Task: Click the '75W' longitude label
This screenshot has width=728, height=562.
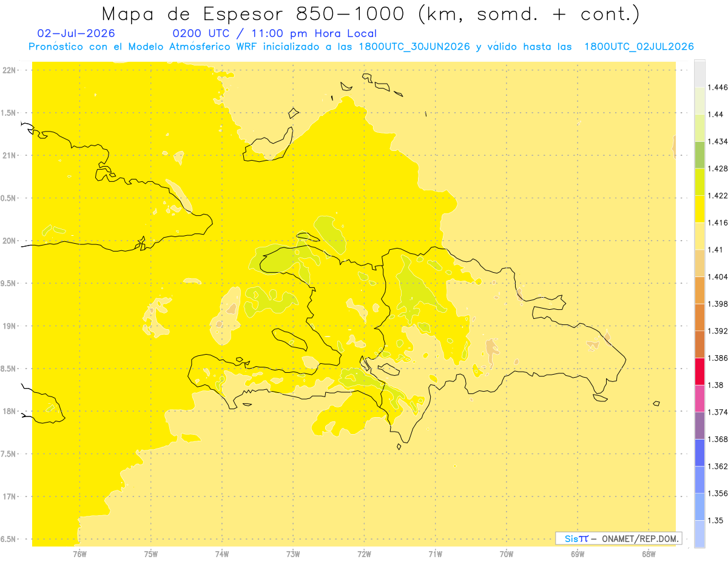Action: pos(151,554)
